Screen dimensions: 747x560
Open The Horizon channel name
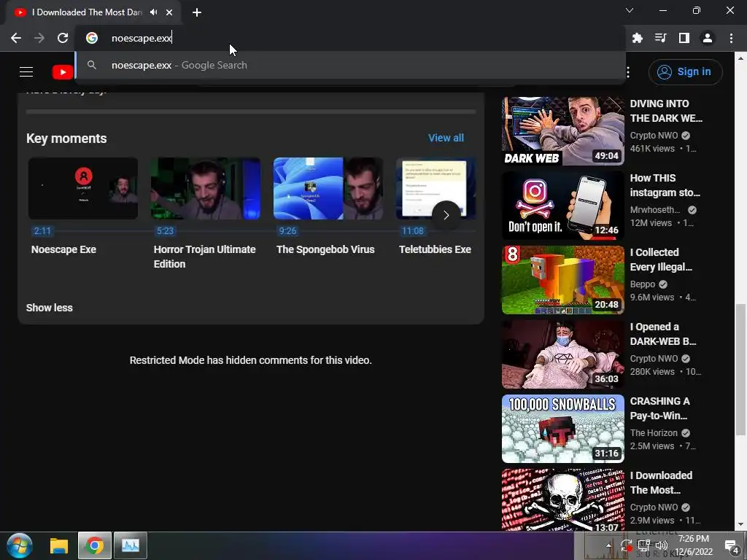[x=654, y=433]
